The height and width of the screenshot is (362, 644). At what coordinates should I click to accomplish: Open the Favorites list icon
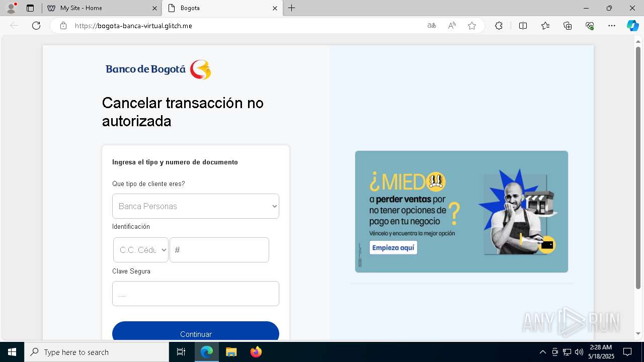(x=545, y=26)
